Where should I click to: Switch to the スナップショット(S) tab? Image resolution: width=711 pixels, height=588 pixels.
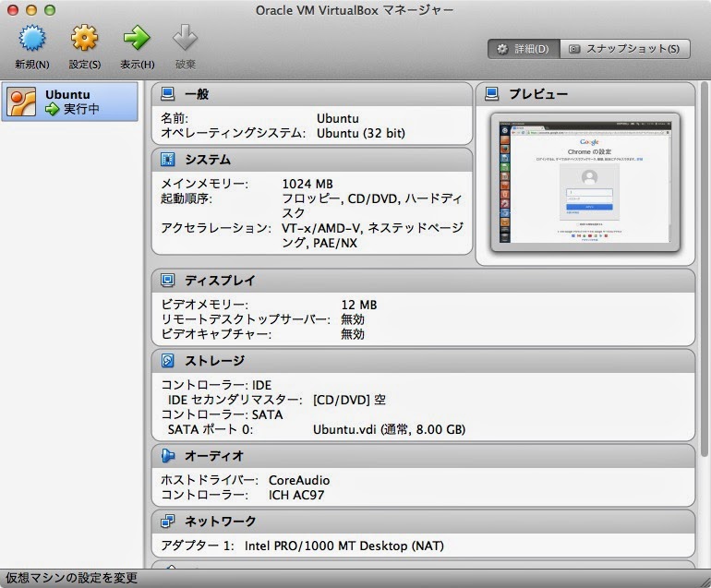tap(625, 49)
